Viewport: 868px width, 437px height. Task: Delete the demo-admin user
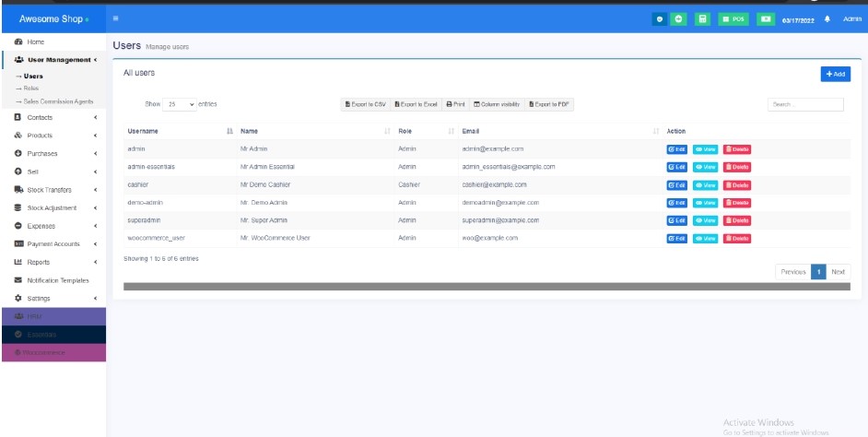(736, 202)
